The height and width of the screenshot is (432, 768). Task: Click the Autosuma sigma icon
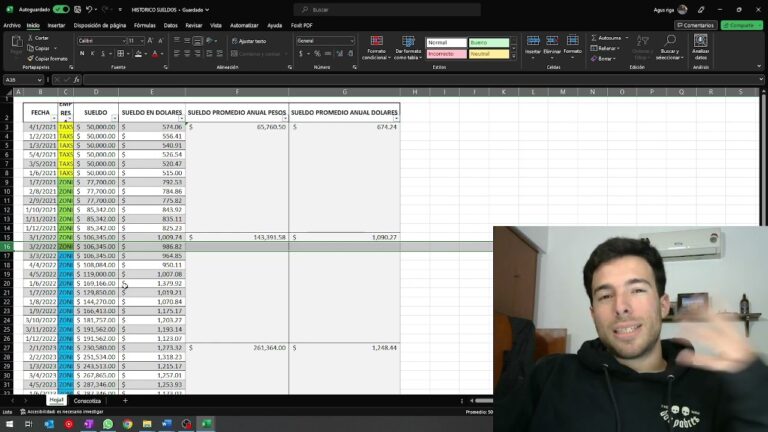coord(594,38)
